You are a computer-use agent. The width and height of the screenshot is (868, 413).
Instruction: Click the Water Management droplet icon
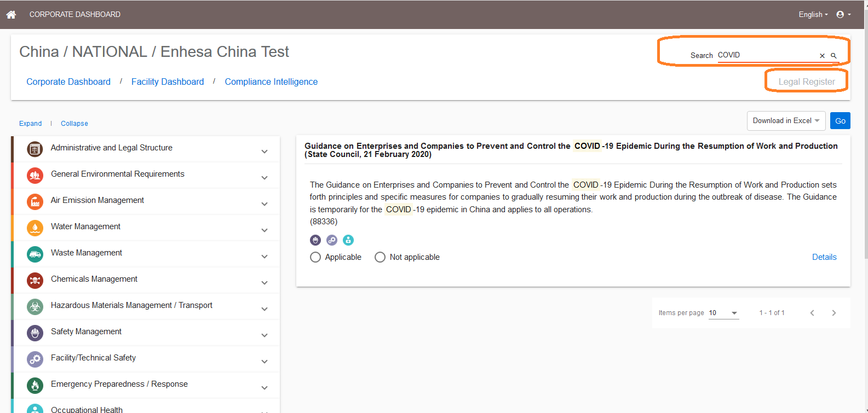(x=35, y=228)
